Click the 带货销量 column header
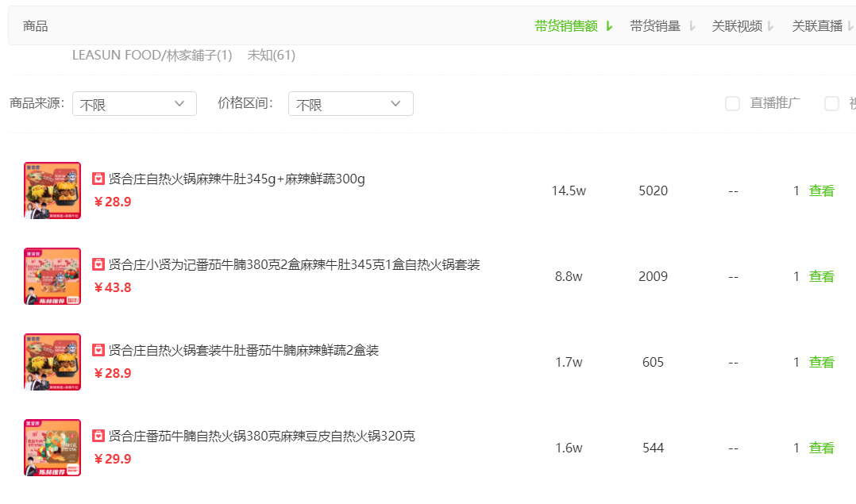Viewport: 856px width, 504px height. tap(655, 26)
